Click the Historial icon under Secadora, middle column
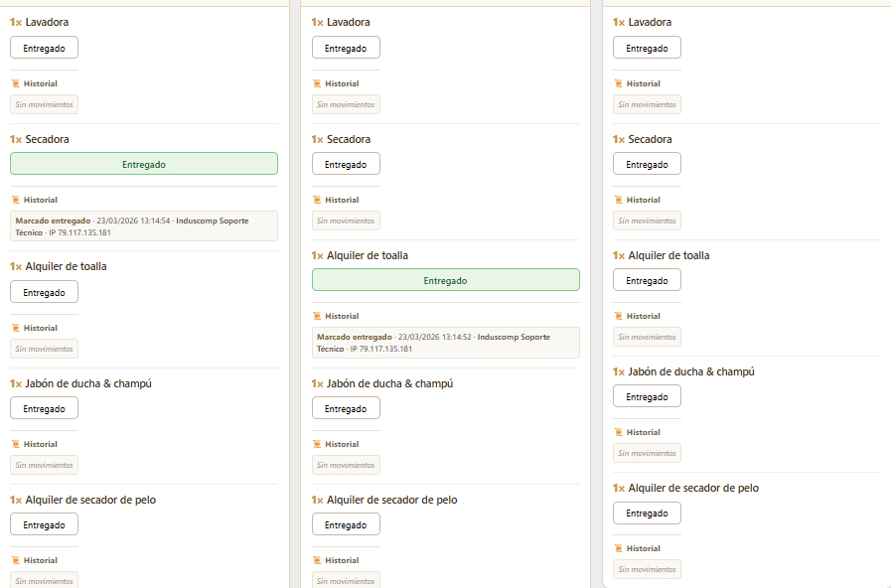This screenshot has height=588, width=891. tap(317, 201)
